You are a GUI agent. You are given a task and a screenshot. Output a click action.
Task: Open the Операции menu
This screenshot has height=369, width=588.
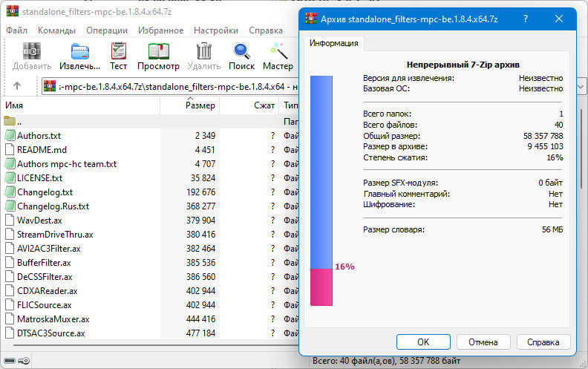click(x=107, y=30)
